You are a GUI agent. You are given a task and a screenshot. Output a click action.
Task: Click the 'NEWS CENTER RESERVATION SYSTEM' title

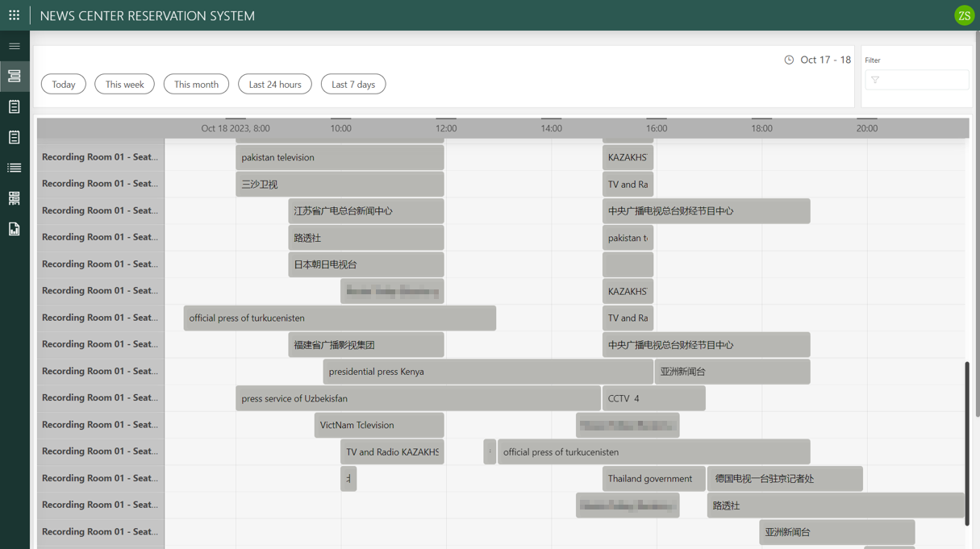148,15
